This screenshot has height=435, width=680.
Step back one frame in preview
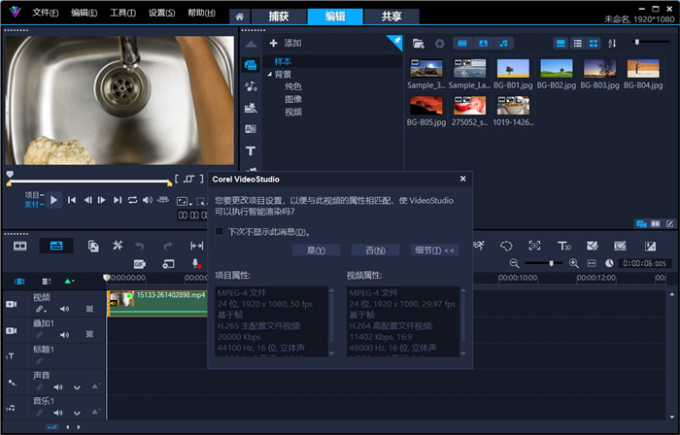pyautogui.click(x=87, y=200)
